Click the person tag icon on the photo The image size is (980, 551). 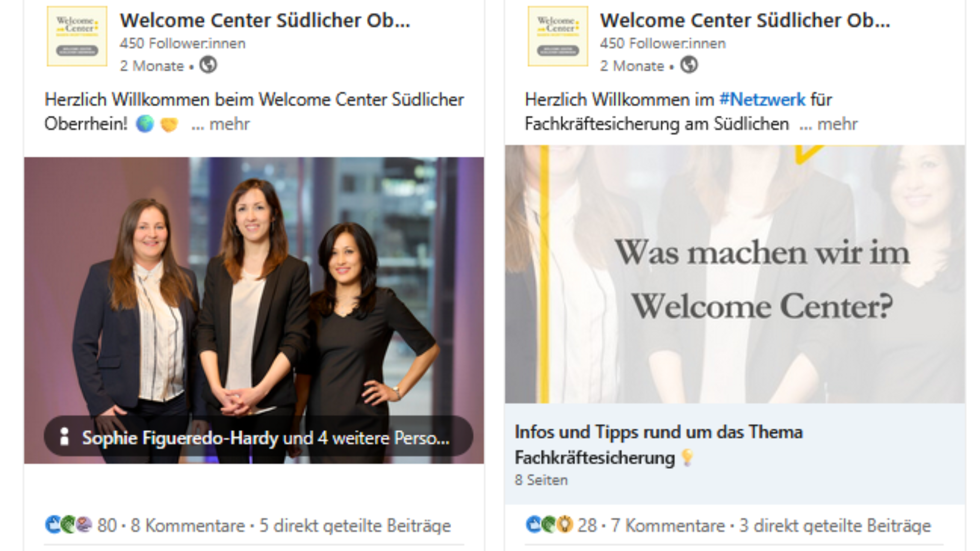click(x=64, y=437)
